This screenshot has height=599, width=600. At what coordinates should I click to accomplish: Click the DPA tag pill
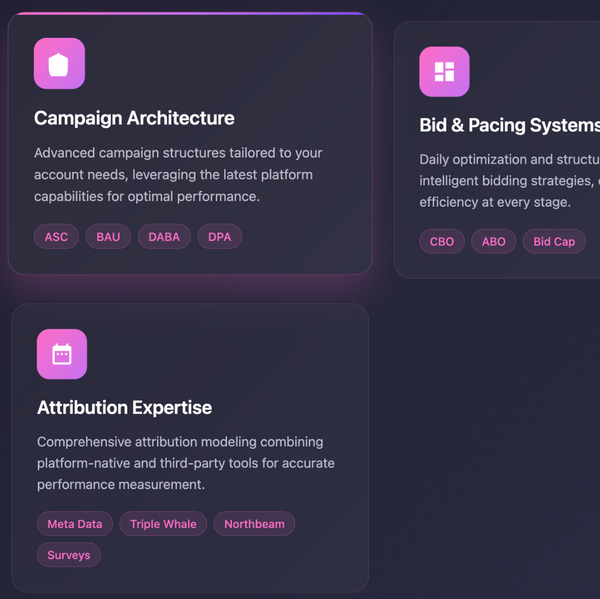tap(220, 237)
